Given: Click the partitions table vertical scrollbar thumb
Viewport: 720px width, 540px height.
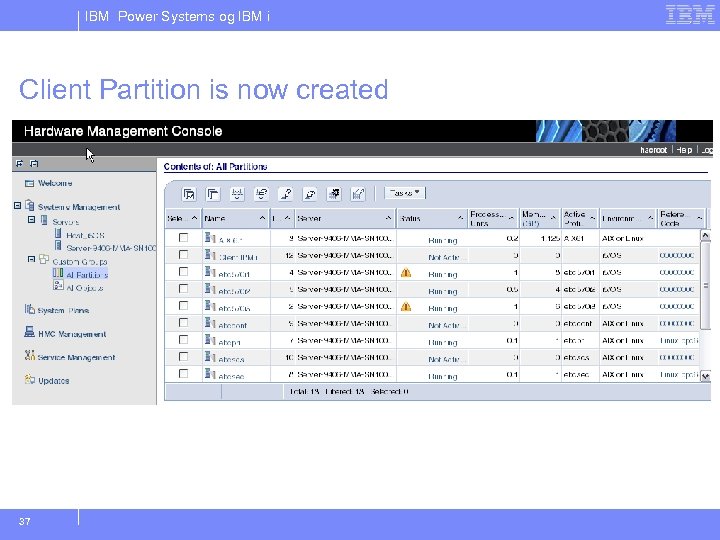Looking at the screenshot, I should [705, 286].
